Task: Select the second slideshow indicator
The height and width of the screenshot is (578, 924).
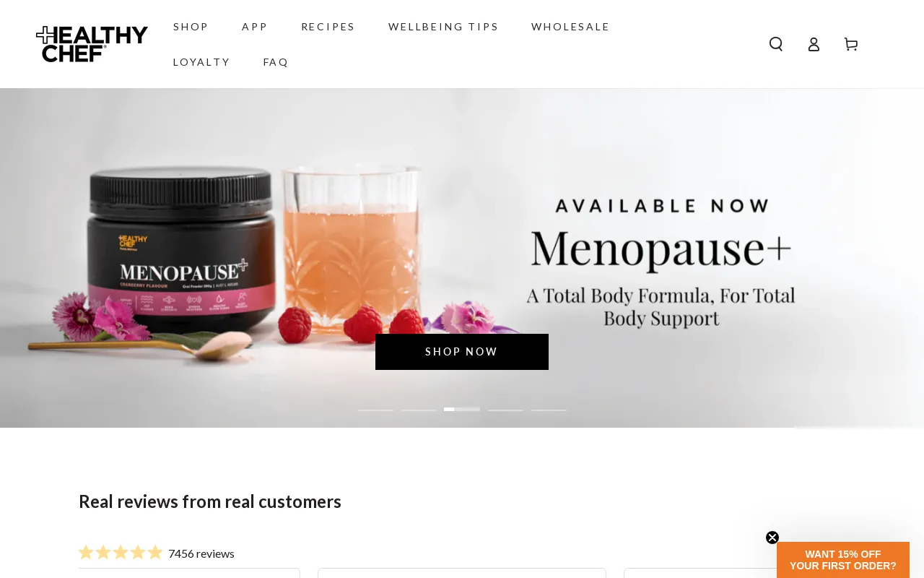Action: (419, 410)
